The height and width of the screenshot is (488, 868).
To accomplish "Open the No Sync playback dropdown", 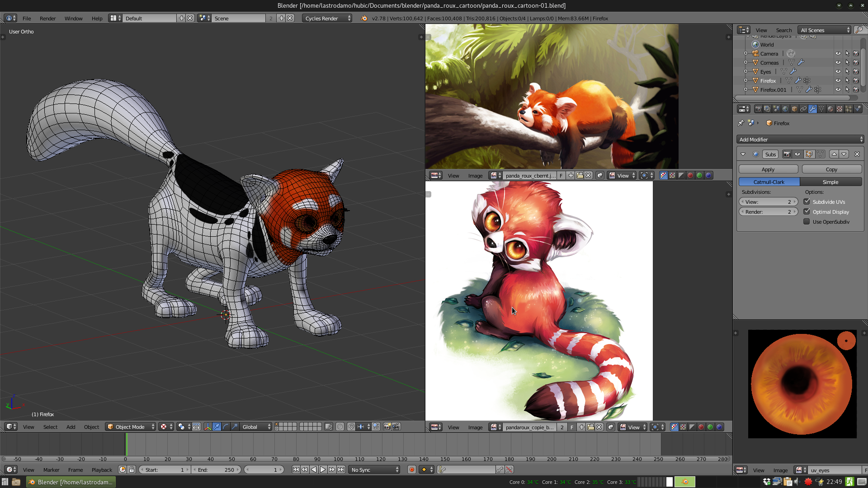I will [374, 469].
